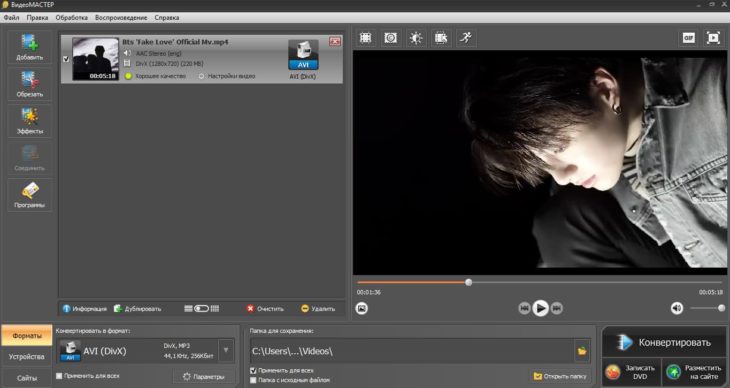The width and height of the screenshot is (730, 388).
Task: Switch to the Форматы tab
Action: [x=27, y=335]
